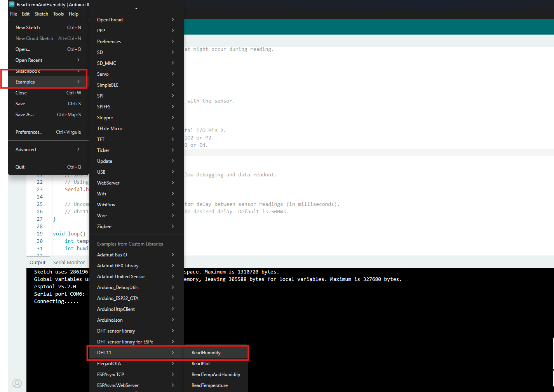Open the Sketch menu
The height and width of the screenshot is (392, 554).
point(41,14)
